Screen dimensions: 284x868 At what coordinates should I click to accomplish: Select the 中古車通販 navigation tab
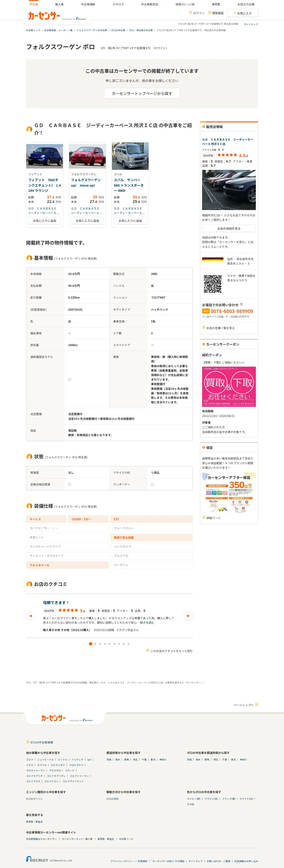click(x=88, y=4)
